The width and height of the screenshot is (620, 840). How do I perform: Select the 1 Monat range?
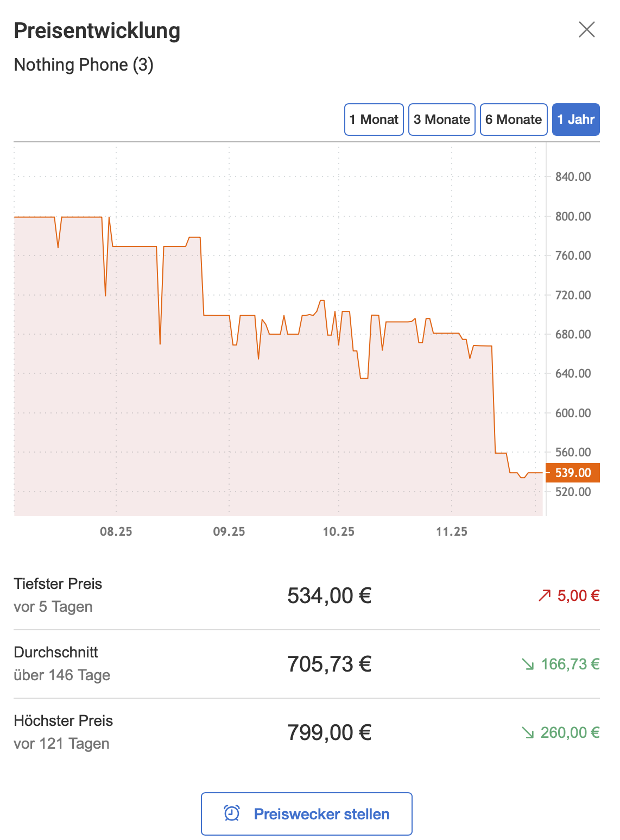click(374, 120)
